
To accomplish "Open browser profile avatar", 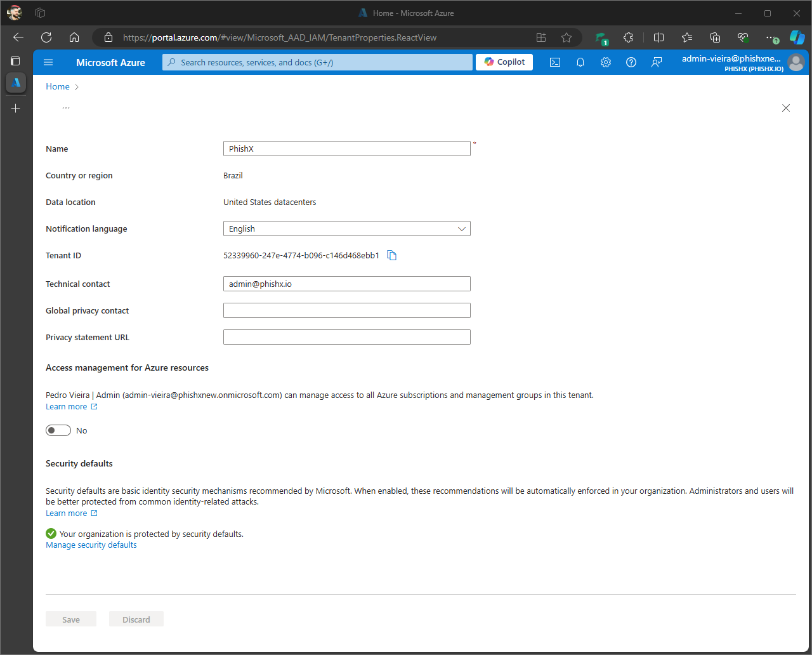I will click(x=14, y=13).
